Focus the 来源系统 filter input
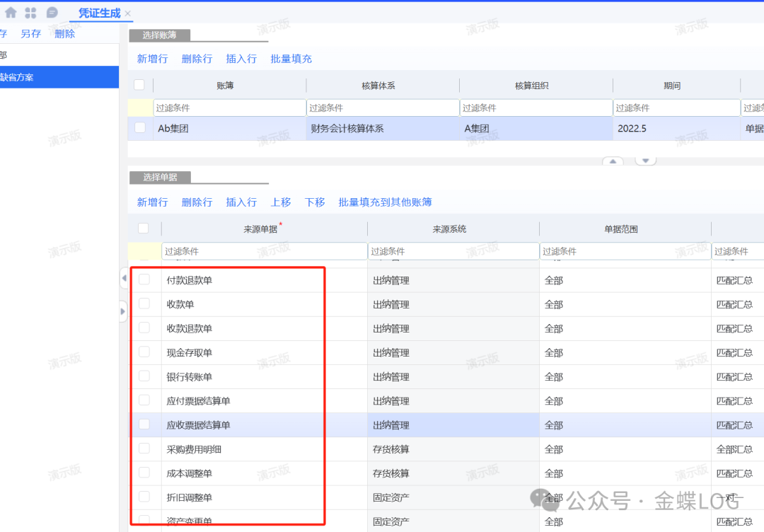Screen dimensions: 764x532 [x=453, y=251]
